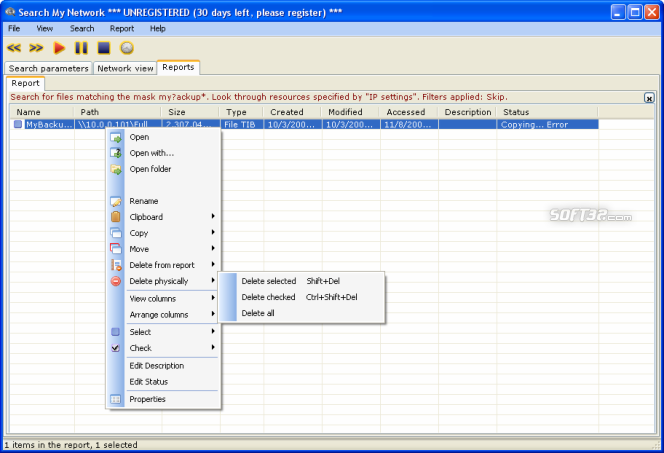664x453 pixels.
Task: Switch to the Search parameters tab
Action: coord(48,69)
